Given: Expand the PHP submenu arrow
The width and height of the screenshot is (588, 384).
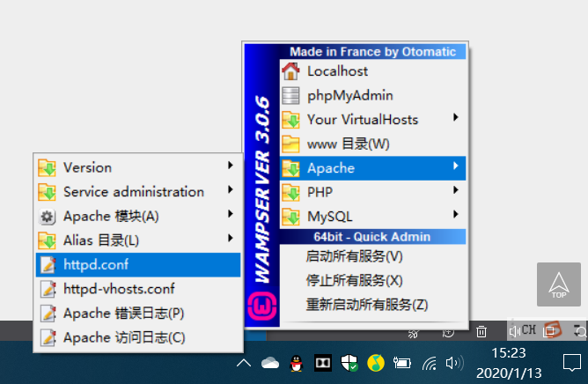Looking at the screenshot, I should click(456, 190).
